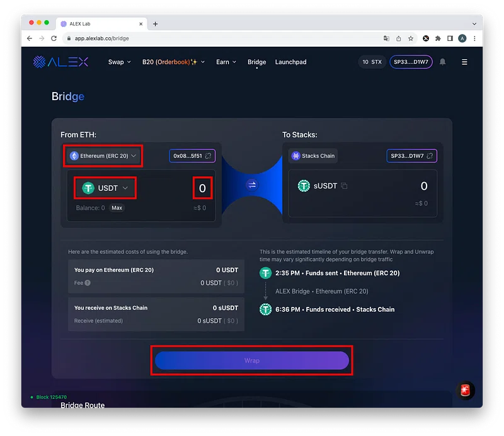This screenshot has height=436, width=504.
Task: Go back in browser
Action: click(x=30, y=38)
